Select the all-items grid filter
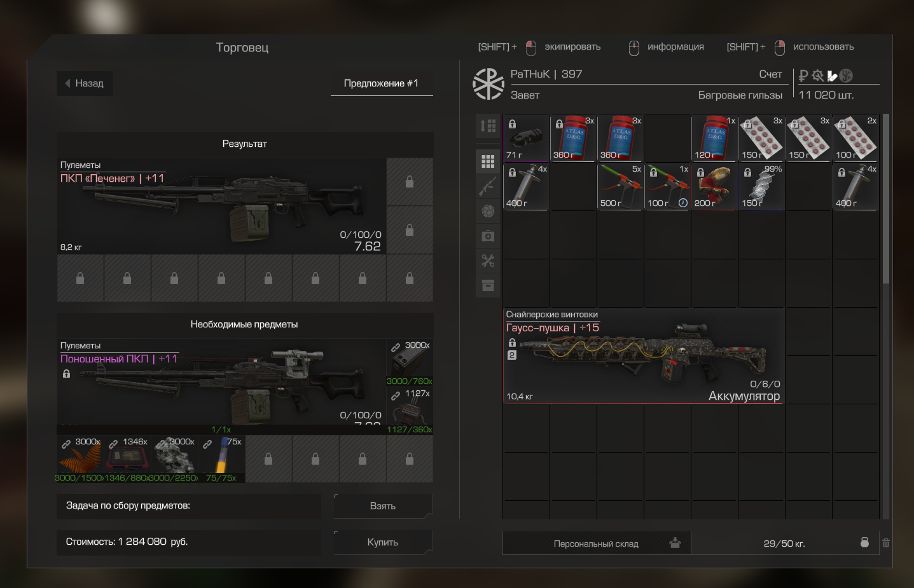 point(488,162)
